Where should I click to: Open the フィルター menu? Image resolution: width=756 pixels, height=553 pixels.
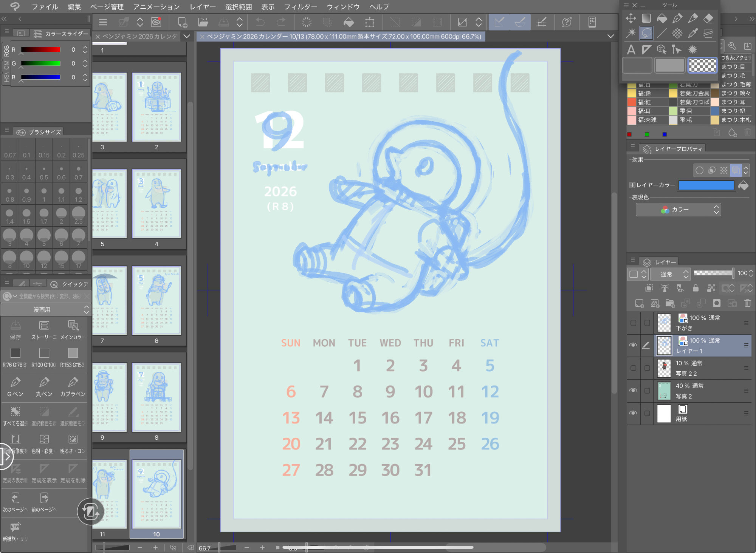click(x=301, y=6)
